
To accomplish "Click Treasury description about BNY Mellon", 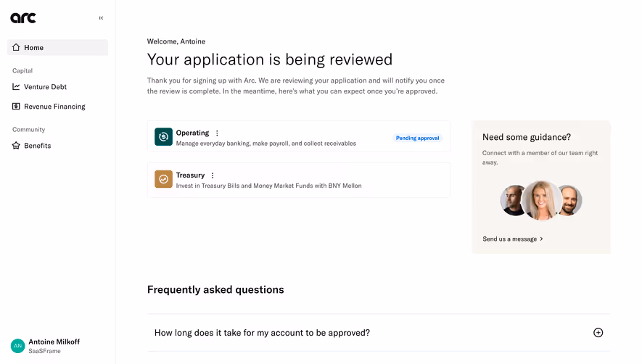I will [x=268, y=186].
